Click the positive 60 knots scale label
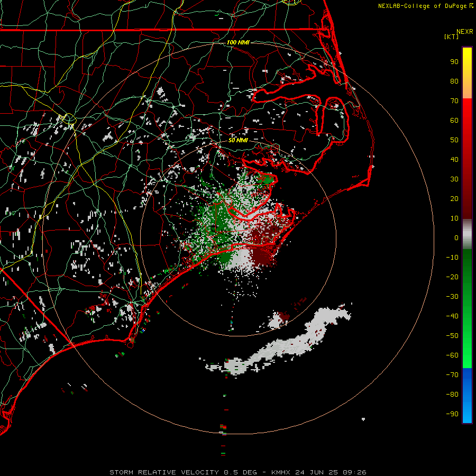476x476 pixels. click(x=454, y=121)
